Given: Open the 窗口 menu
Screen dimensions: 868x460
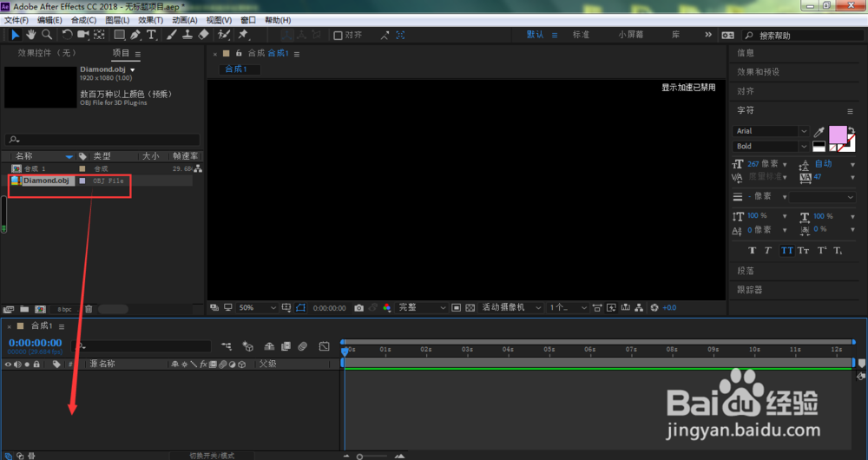Looking at the screenshot, I should [248, 20].
